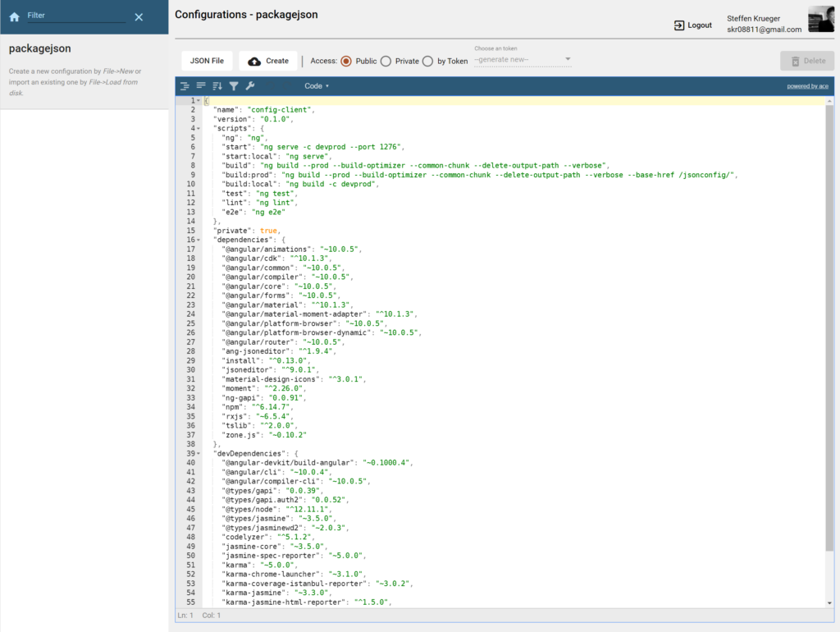Screen dimensions: 840x632
Task: Click Configurations - packagejson heading
Action: point(246,15)
